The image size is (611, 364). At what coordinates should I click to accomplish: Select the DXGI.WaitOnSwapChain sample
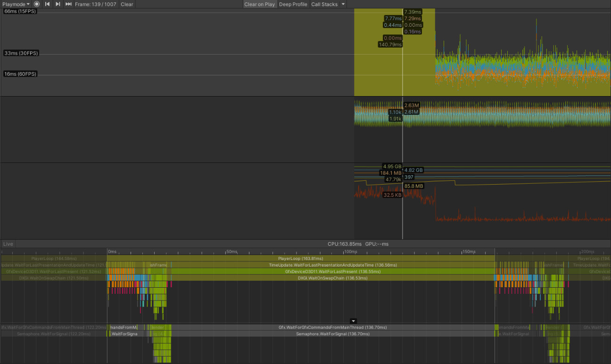(x=300, y=278)
